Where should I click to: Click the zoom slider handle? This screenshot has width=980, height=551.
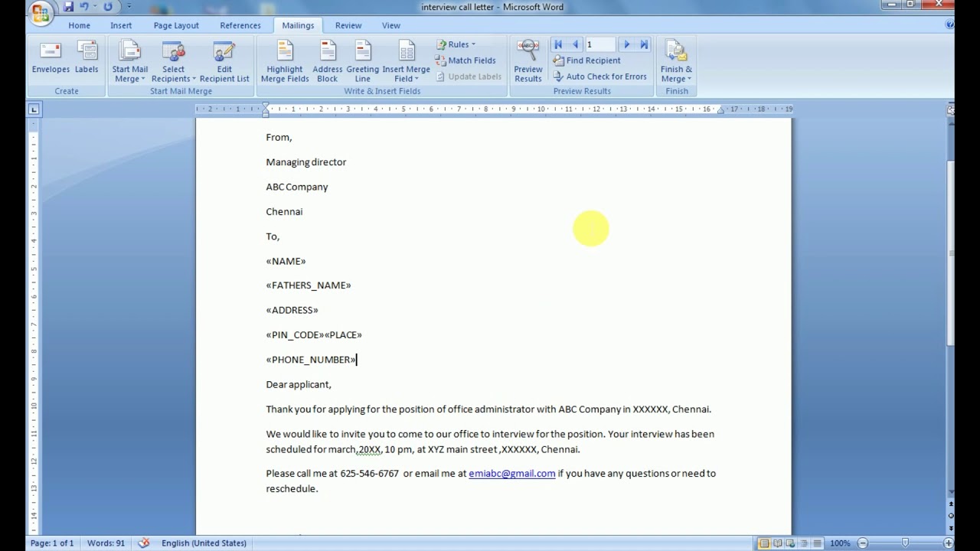pyautogui.click(x=905, y=543)
